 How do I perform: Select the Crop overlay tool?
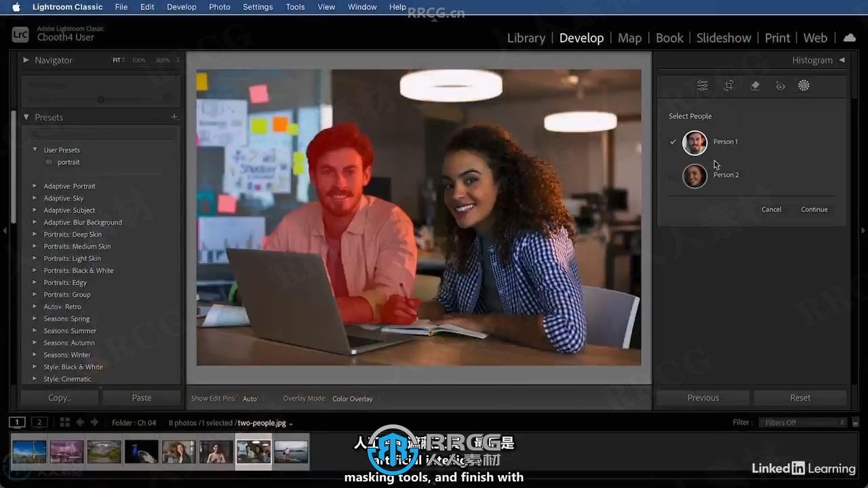(x=728, y=85)
